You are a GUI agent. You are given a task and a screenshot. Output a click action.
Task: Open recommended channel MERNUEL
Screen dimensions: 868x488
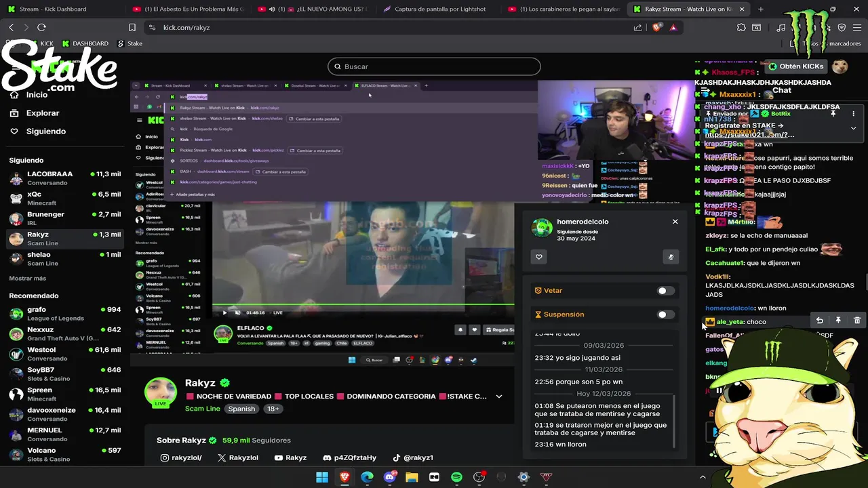point(64,434)
